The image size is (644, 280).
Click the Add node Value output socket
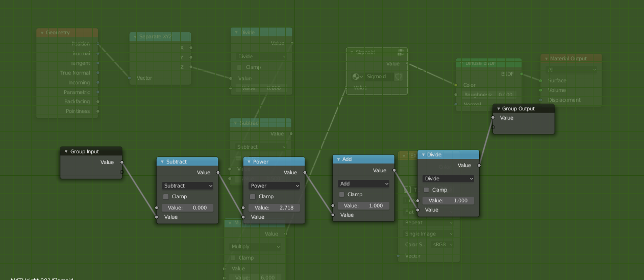(394, 171)
